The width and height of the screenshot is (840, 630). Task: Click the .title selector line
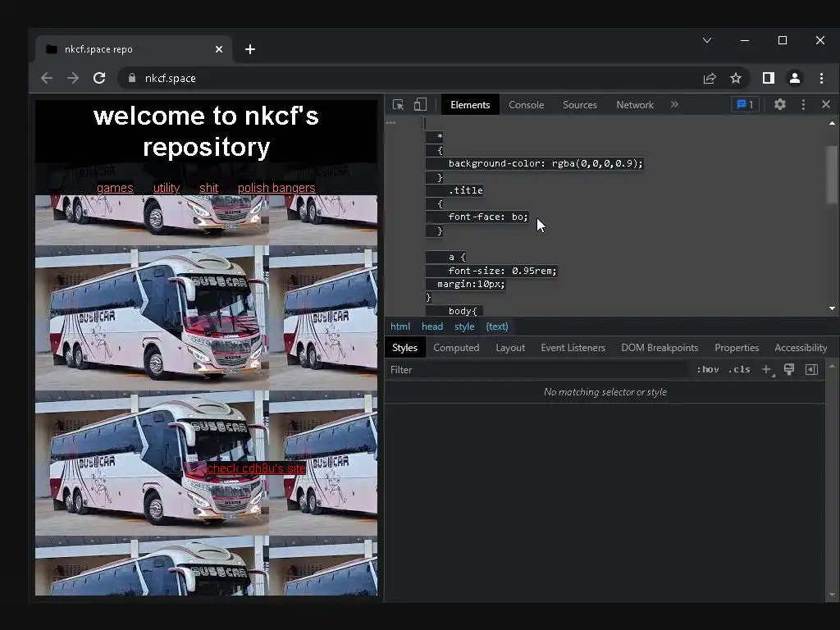(466, 190)
